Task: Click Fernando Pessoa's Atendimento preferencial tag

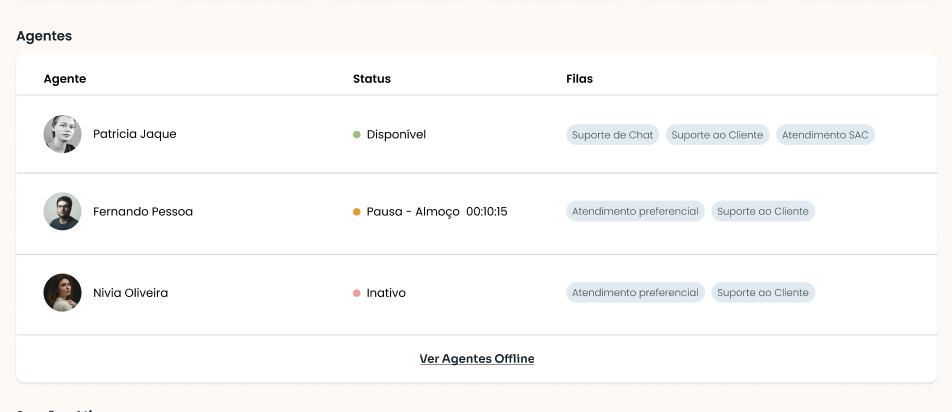Action: [635, 212]
